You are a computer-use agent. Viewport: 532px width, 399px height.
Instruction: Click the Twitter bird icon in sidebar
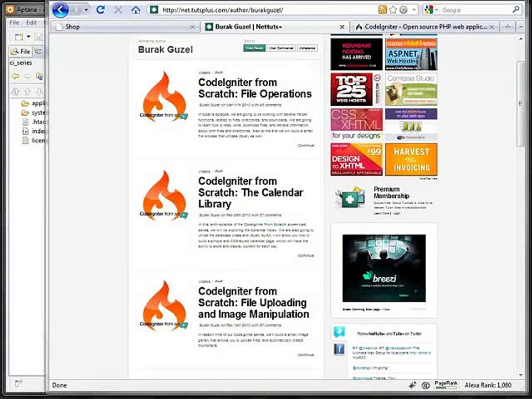[x=339, y=332]
